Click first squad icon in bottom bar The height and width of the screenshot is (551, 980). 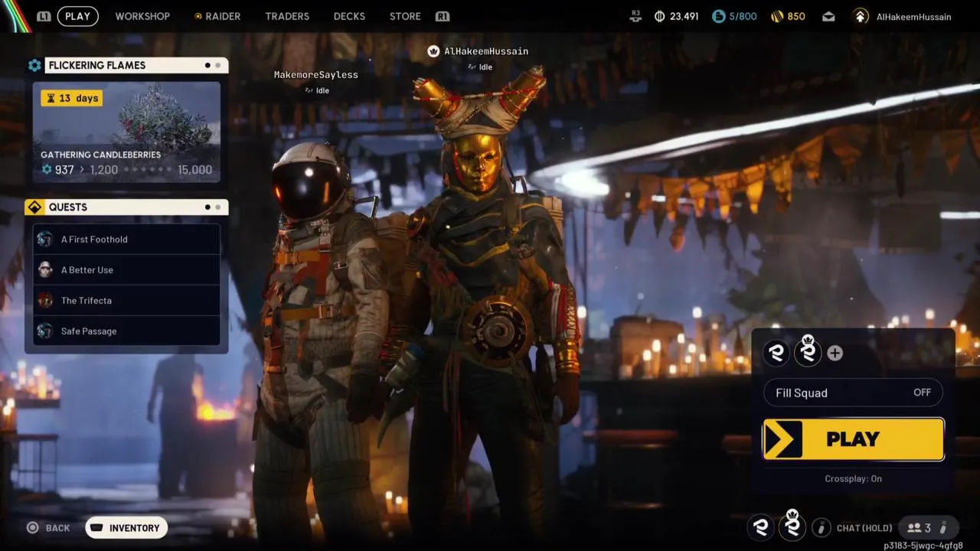click(760, 527)
